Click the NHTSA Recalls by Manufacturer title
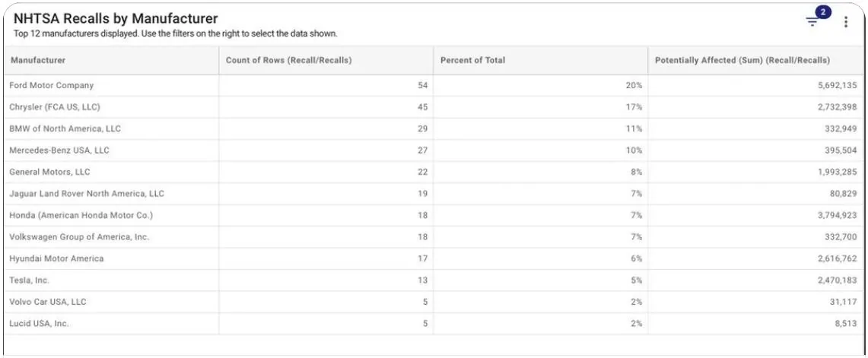 [x=116, y=18]
